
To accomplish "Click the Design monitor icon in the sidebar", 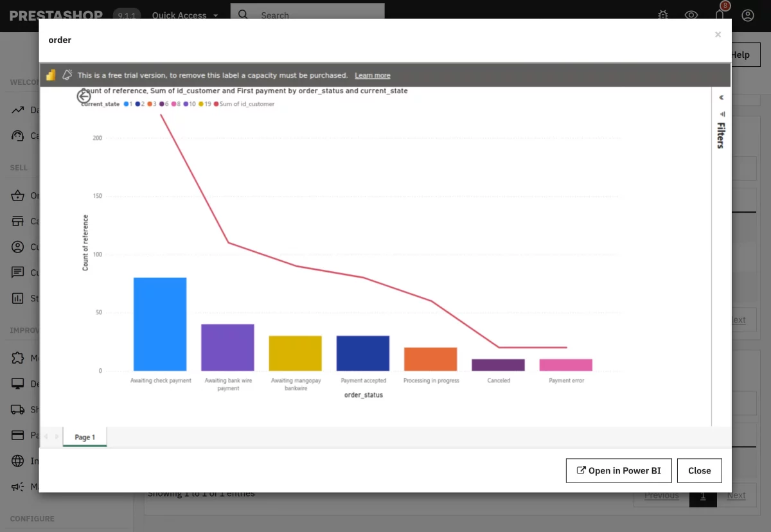I will [x=18, y=384].
